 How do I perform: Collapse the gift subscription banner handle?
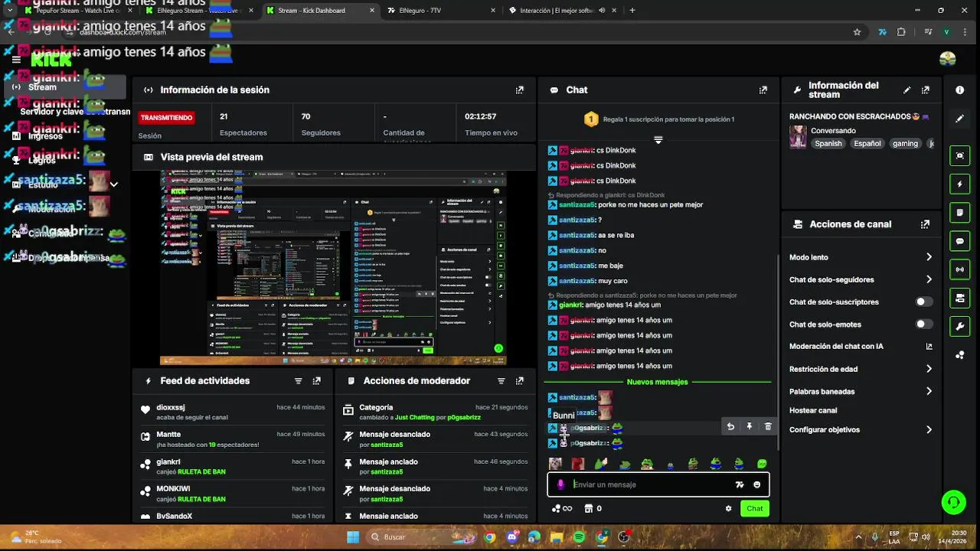(658, 140)
